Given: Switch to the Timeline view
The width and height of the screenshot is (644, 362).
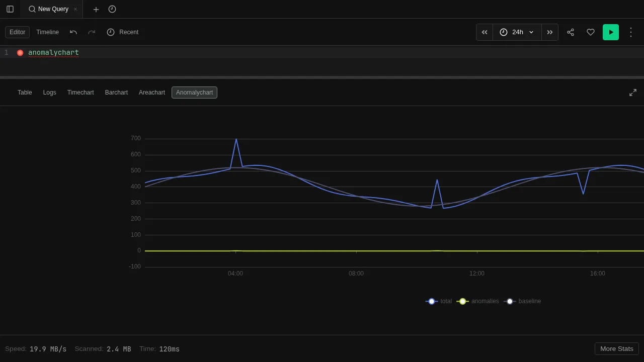Looking at the screenshot, I should 47,32.
